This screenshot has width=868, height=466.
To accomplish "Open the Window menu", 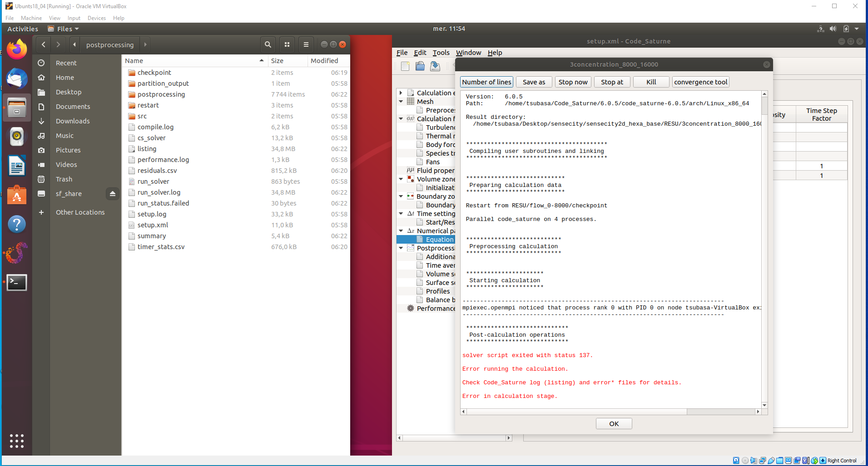I will coord(468,53).
